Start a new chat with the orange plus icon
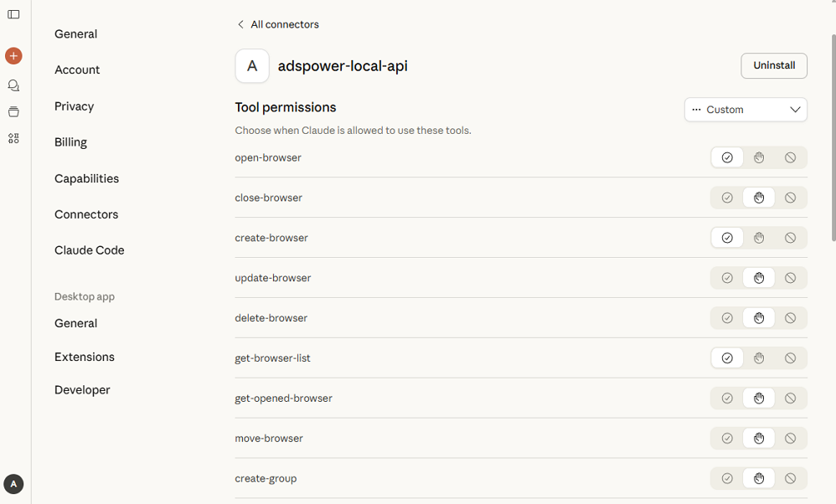Viewport: 836px width, 504px height. (13, 55)
